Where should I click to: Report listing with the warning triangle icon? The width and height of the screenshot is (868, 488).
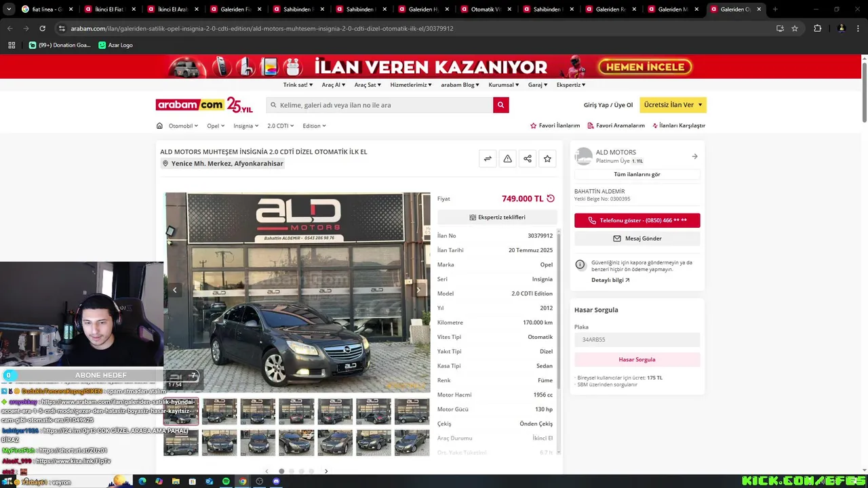(x=507, y=159)
